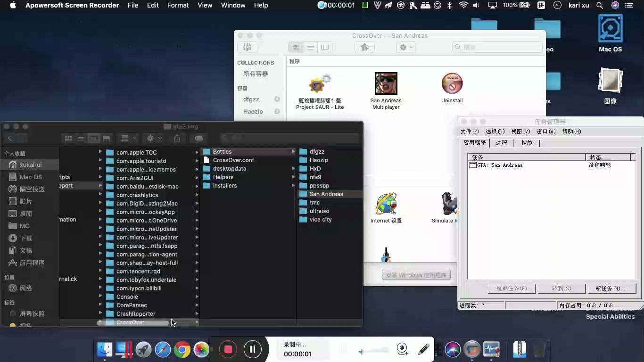Select 隔空投送 in Finder sidebar

click(x=30, y=189)
